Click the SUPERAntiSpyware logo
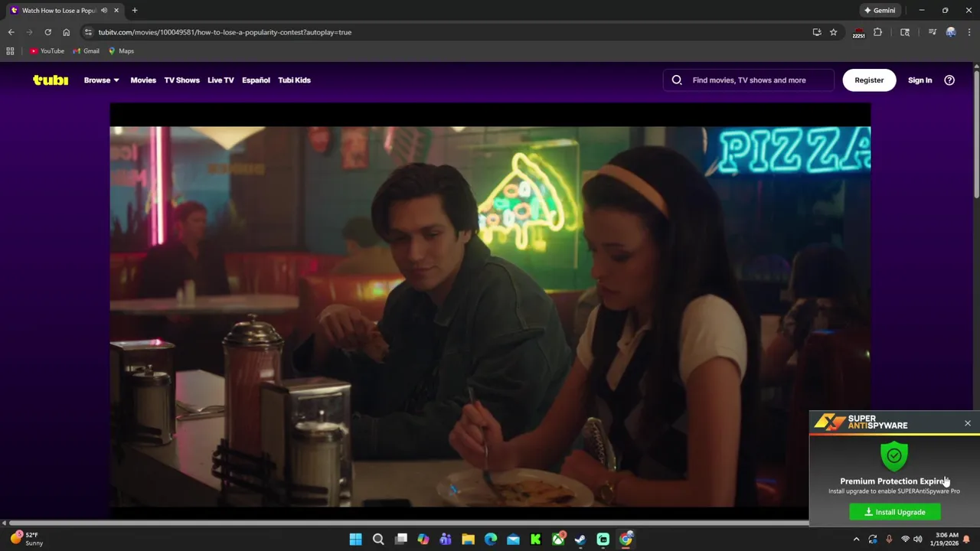The image size is (980, 551). (x=861, y=422)
